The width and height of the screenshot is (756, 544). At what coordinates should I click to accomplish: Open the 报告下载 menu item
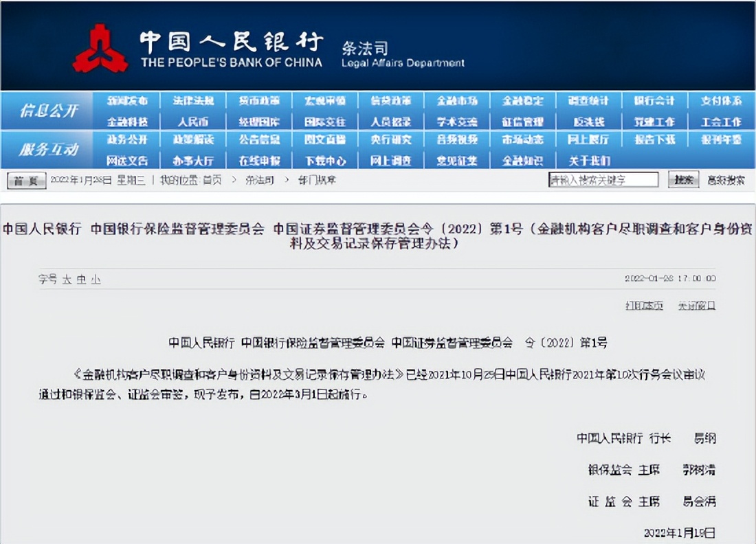[654, 141]
